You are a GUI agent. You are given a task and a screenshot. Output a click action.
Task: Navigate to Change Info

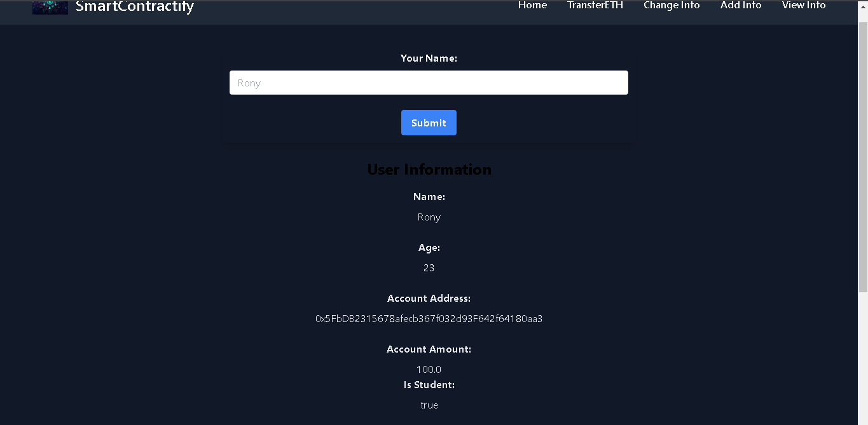(672, 5)
